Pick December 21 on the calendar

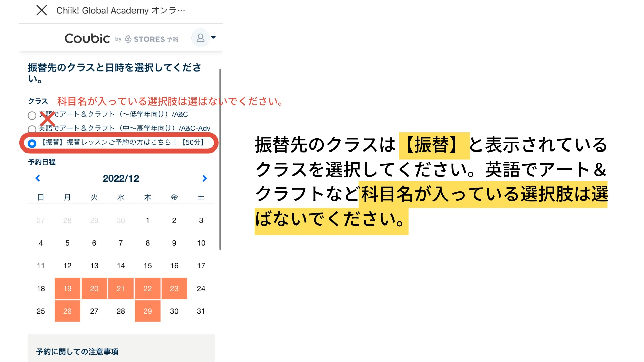[121, 288]
